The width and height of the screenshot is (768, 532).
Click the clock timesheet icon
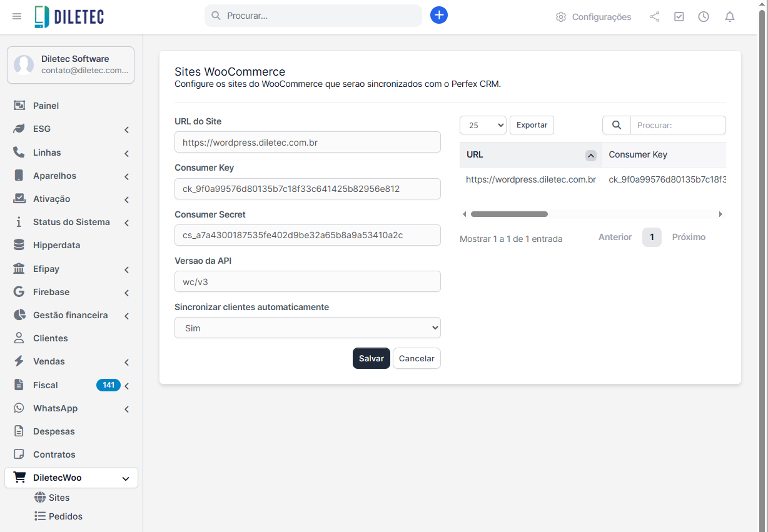pos(704,17)
